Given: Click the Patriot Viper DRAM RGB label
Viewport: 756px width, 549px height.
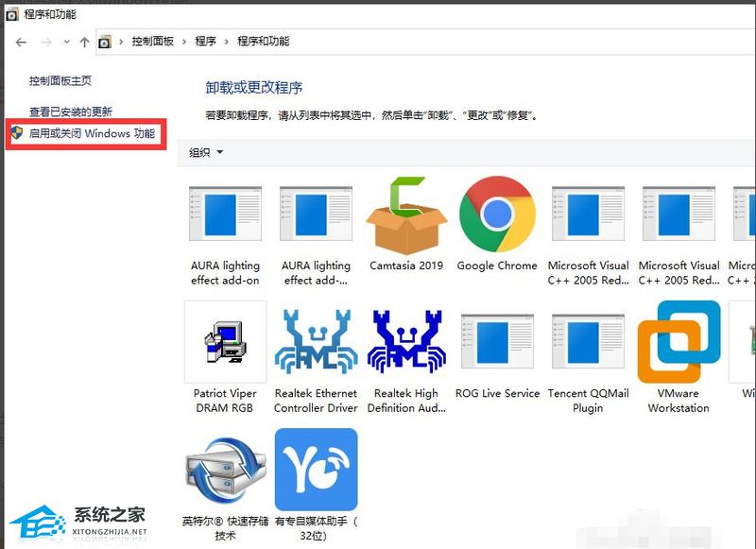Looking at the screenshot, I should click(x=225, y=401).
